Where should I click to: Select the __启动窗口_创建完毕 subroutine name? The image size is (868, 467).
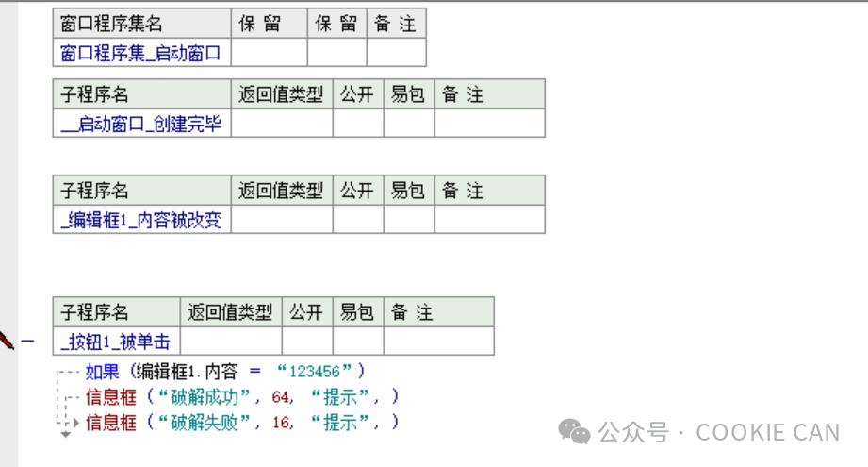click(x=141, y=124)
